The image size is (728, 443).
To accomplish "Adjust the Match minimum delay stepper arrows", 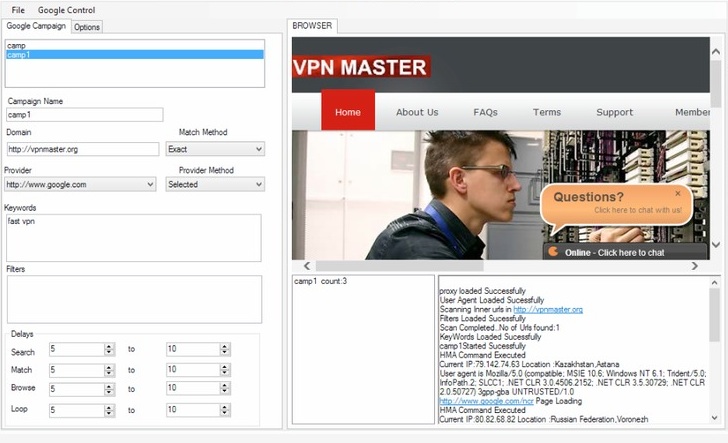I will coord(109,370).
